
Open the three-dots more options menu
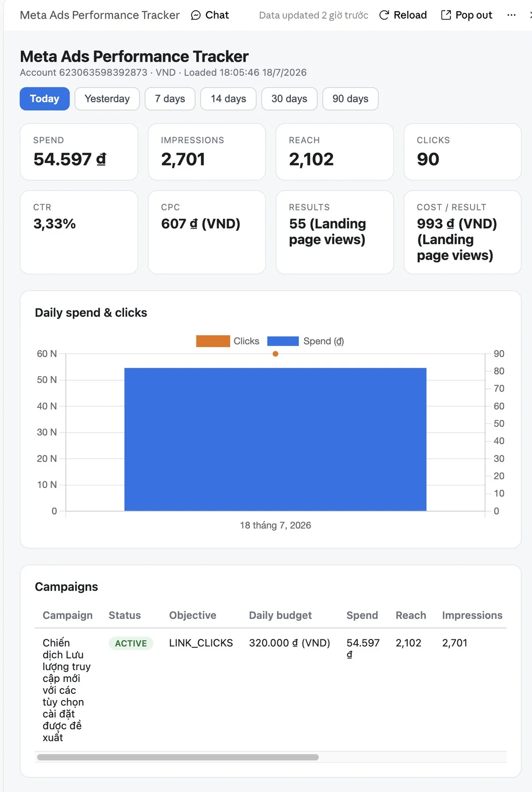[511, 15]
